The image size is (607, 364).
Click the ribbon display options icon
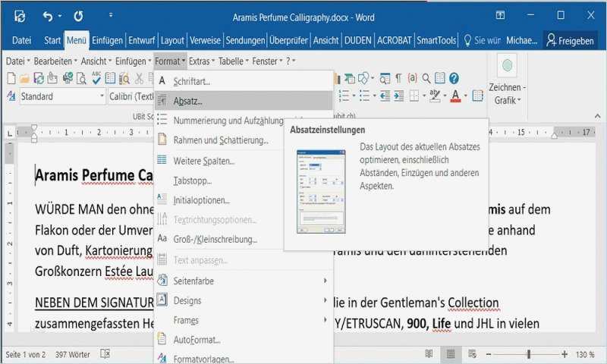point(500,15)
